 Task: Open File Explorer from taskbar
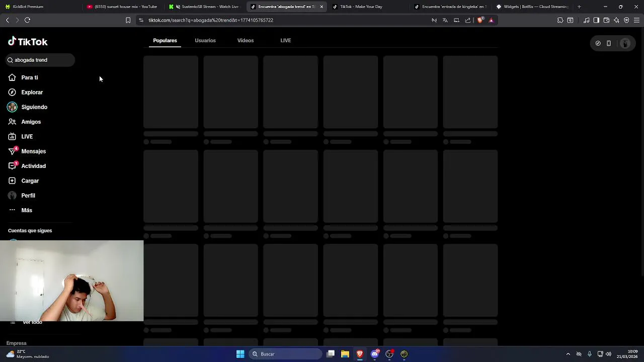click(345, 354)
